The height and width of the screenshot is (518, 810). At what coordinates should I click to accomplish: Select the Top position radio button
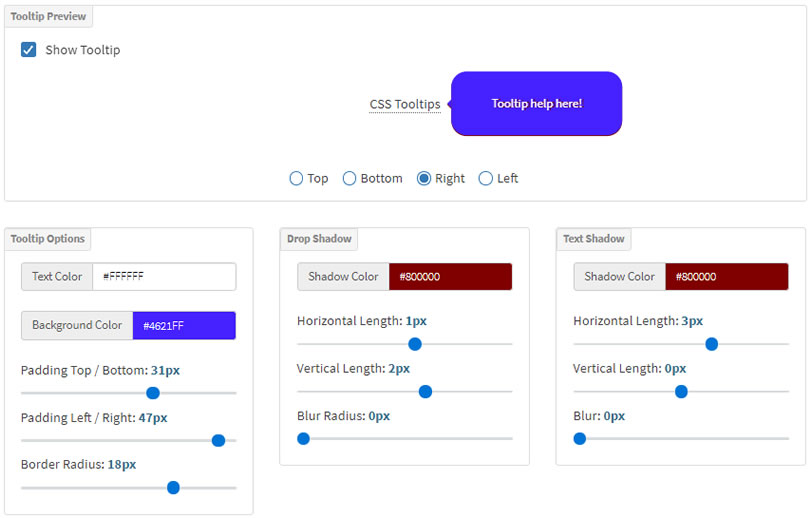tap(296, 179)
